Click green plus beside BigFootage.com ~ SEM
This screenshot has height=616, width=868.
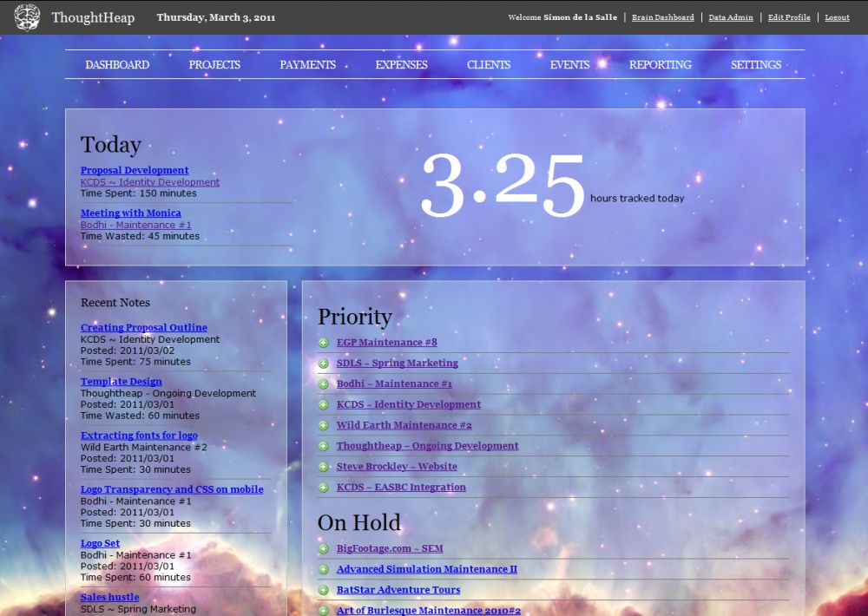pos(323,549)
